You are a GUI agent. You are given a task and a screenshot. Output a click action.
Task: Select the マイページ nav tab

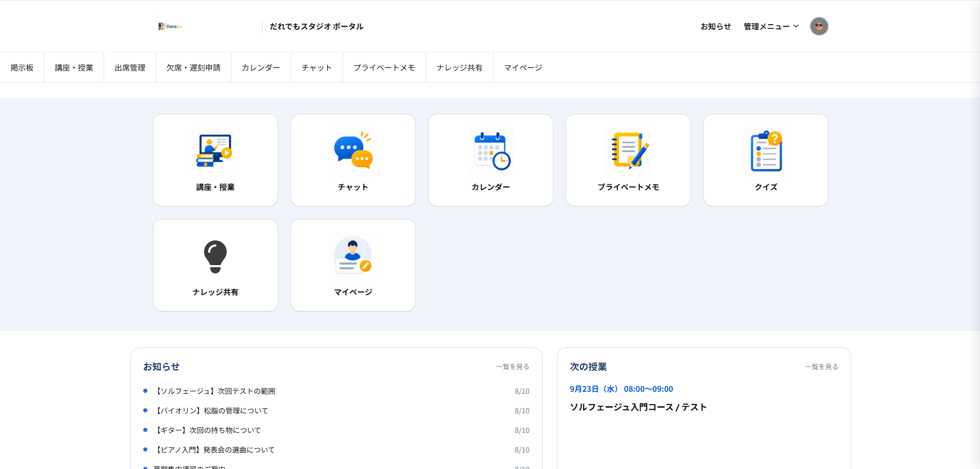[523, 67]
